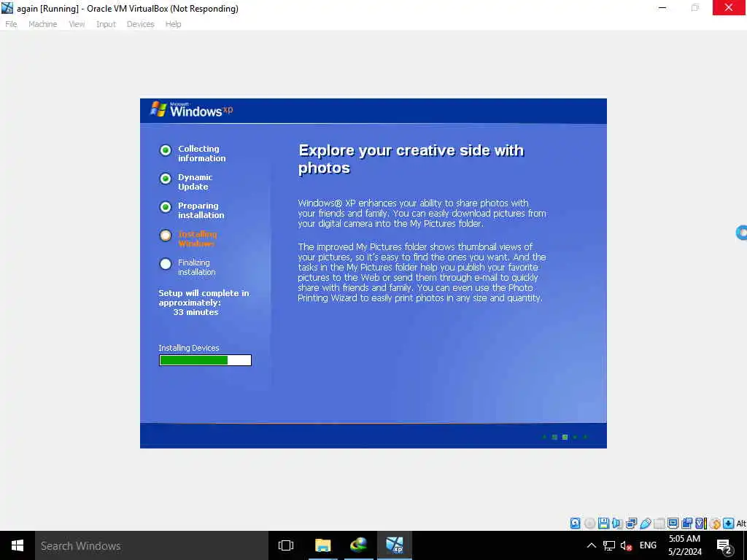This screenshot has width=747, height=560.
Task: Click the 'Installing Devices' label
Action: 189,348
